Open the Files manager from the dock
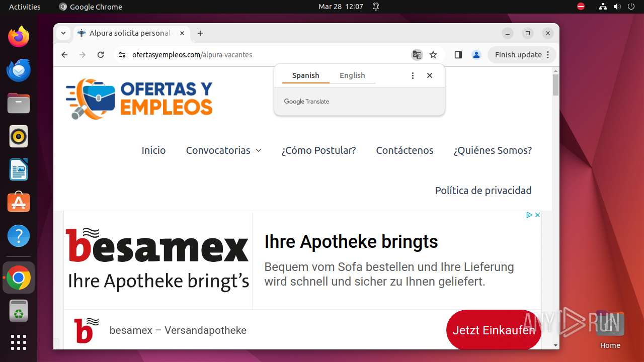 click(19, 103)
